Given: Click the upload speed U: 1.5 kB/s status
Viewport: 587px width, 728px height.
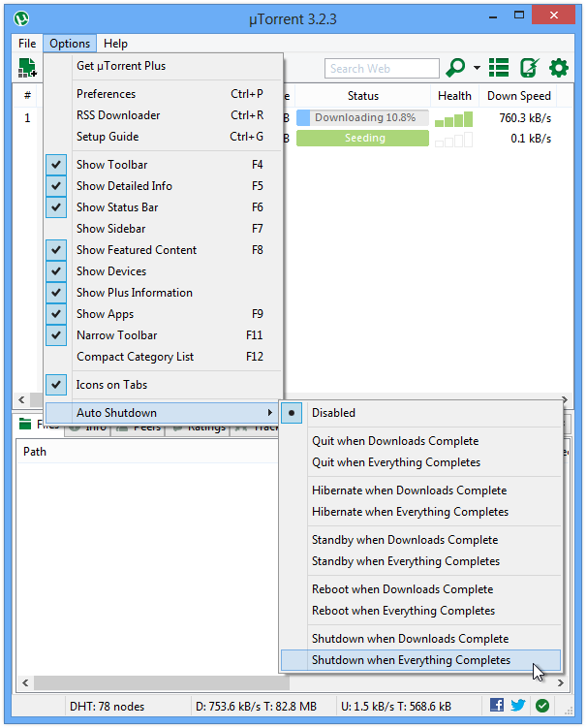Looking at the screenshot, I should tap(396, 707).
